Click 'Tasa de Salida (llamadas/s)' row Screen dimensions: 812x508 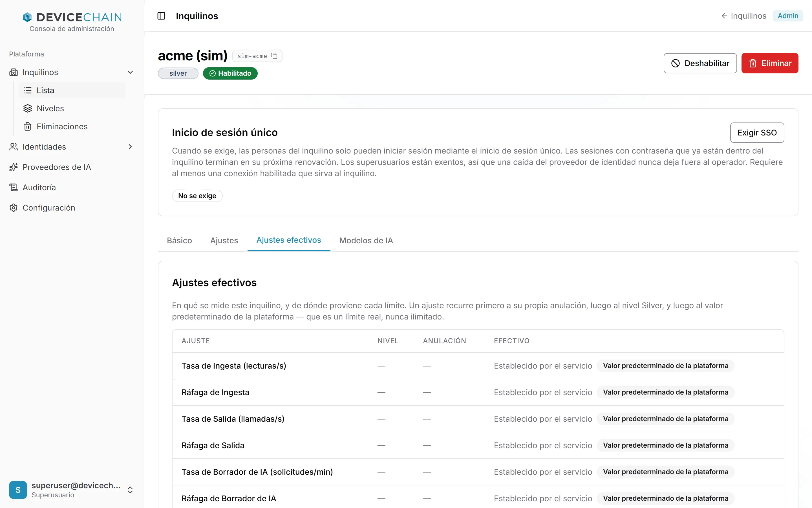(478, 419)
